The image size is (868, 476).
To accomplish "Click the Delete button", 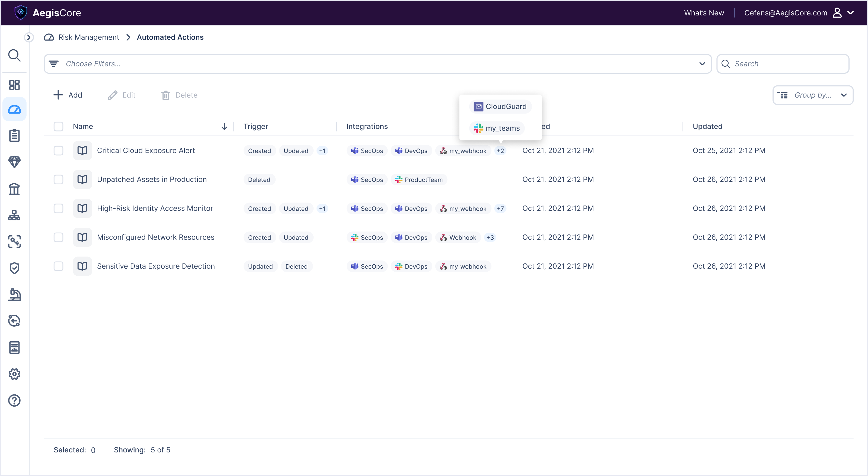I will 179,95.
